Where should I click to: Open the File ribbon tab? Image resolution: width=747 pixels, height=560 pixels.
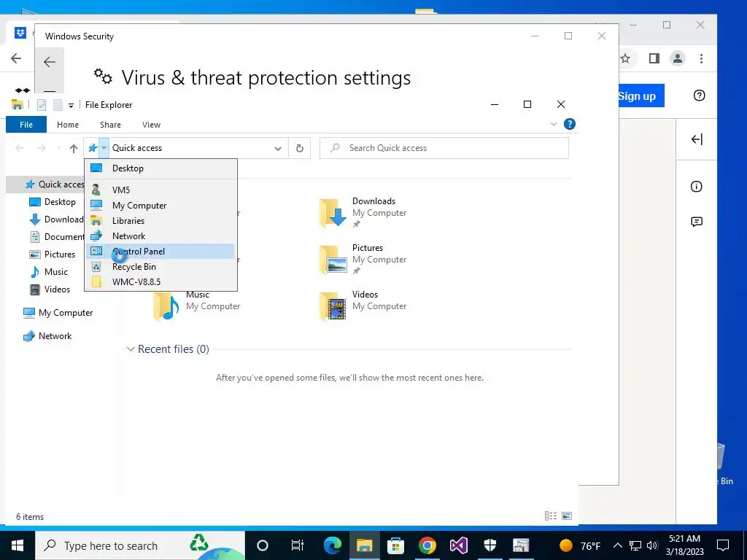26,125
